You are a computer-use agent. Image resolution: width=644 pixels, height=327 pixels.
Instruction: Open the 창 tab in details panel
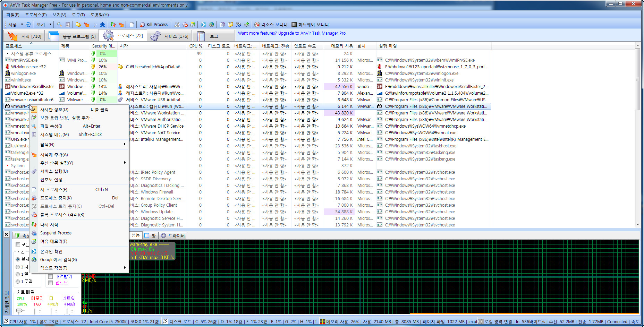click(150, 236)
